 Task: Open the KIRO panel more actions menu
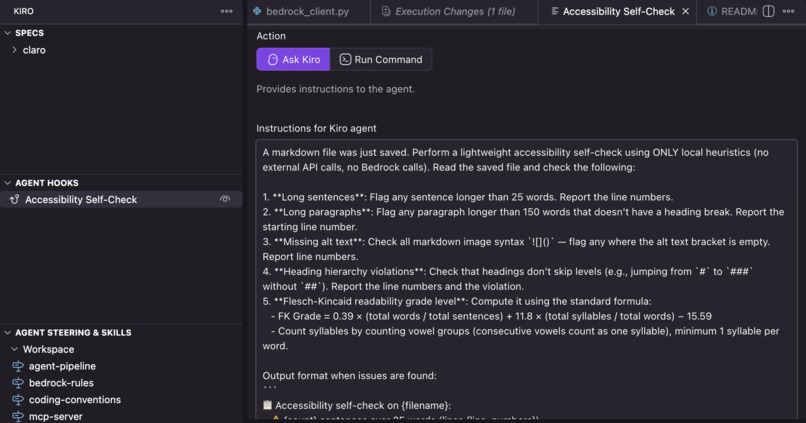point(226,11)
